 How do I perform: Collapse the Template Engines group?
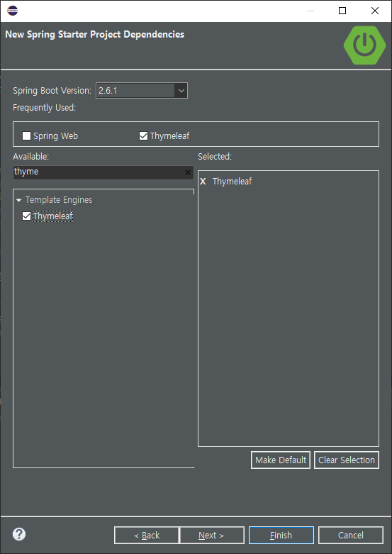pos(18,200)
